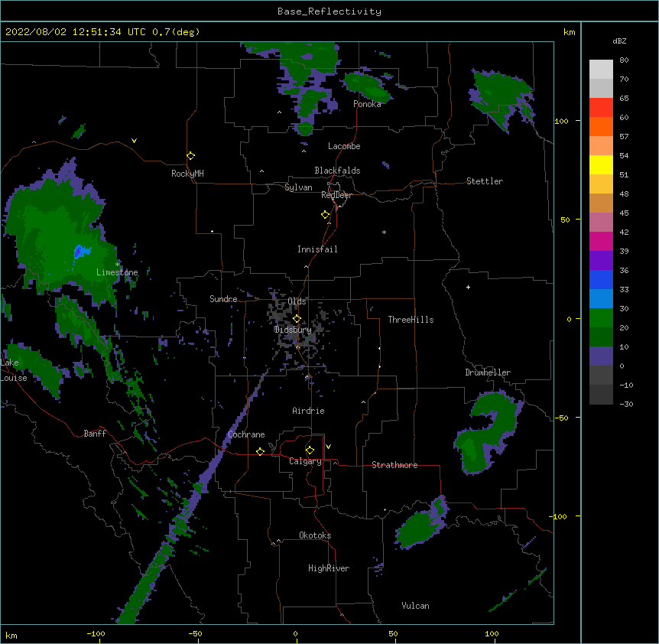This screenshot has width=659, height=644.
Task: Pick the red 60-65 dBZ swatch
Action: pos(601,108)
